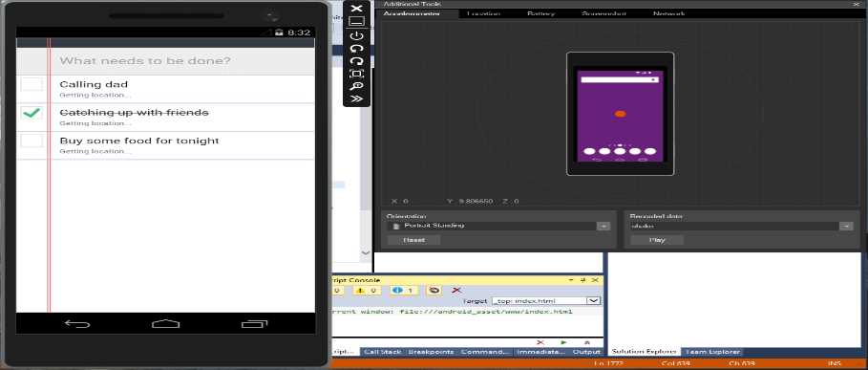The image size is (868, 370).
Task: Check Buy some food for tonight
Action: pos(32,141)
